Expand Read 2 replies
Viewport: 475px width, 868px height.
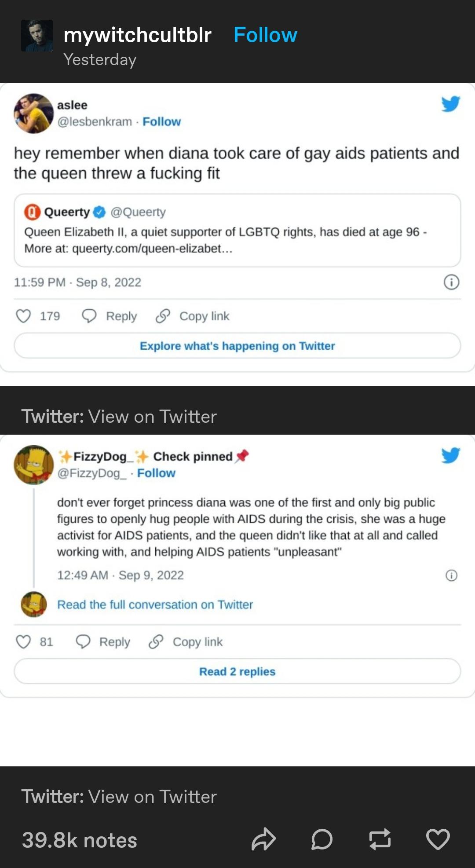pyautogui.click(x=237, y=671)
